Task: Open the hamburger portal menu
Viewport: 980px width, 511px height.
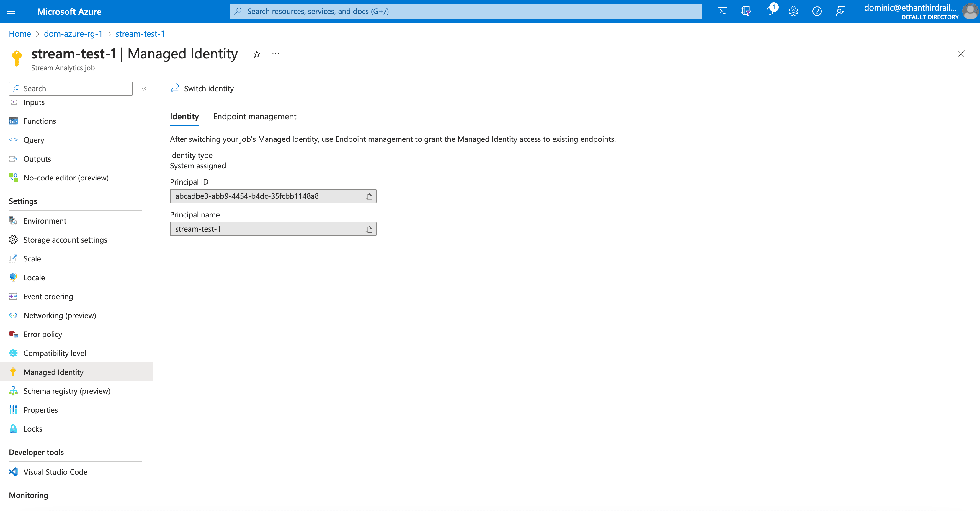Action: [x=12, y=12]
